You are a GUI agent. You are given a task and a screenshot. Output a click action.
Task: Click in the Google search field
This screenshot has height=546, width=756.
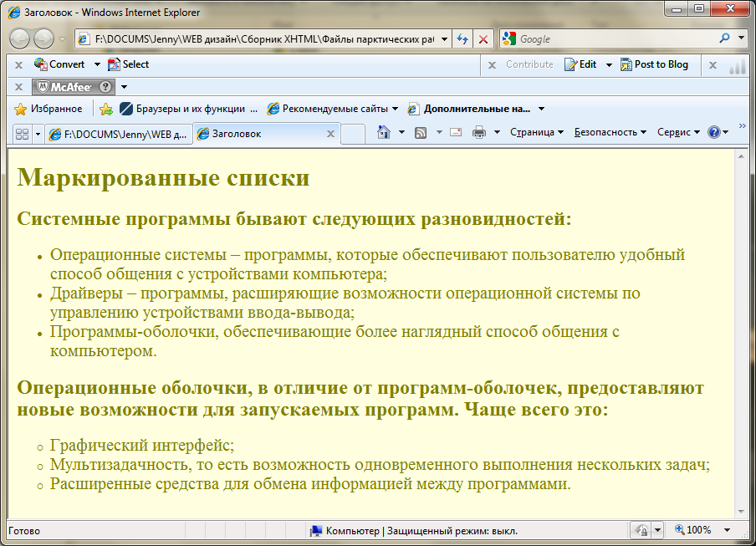(x=615, y=39)
